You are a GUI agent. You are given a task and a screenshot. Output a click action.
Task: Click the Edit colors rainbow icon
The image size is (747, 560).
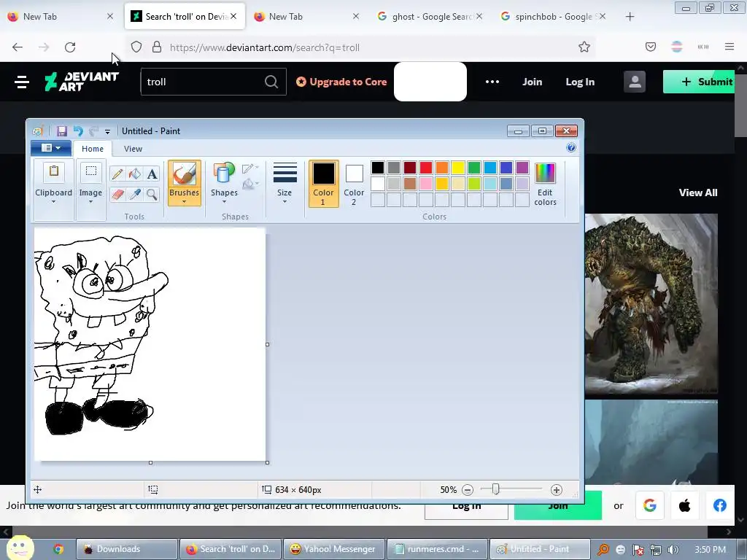coord(545,174)
